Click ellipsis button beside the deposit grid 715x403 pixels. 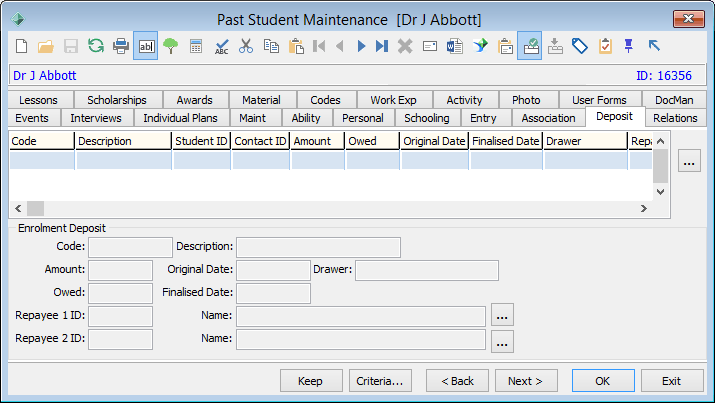[689, 160]
